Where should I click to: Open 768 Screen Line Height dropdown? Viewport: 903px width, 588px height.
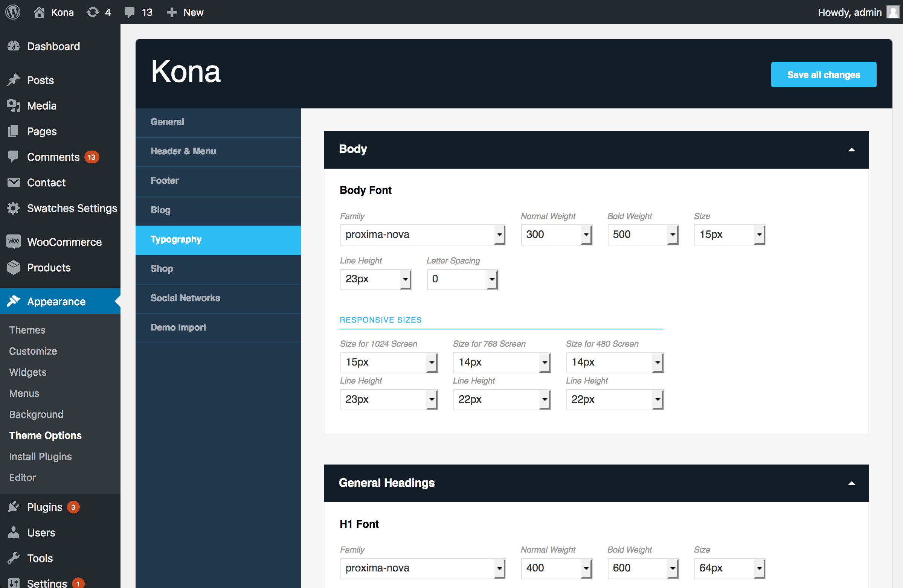click(x=502, y=400)
